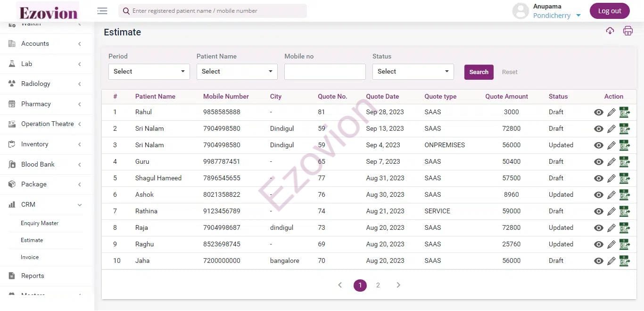Click the export icon in Ashok's row
The image size is (644, 311).
tap(625, 195)
